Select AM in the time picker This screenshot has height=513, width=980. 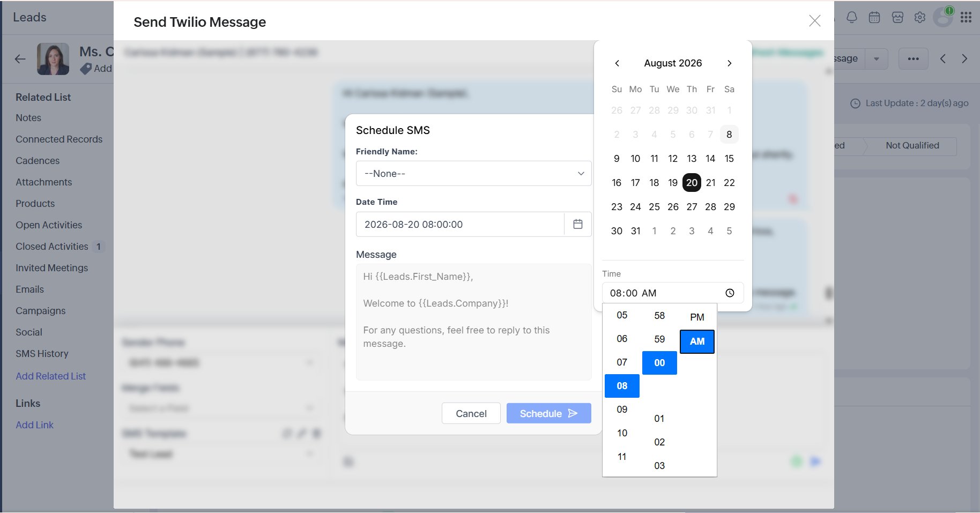(697, 341)
